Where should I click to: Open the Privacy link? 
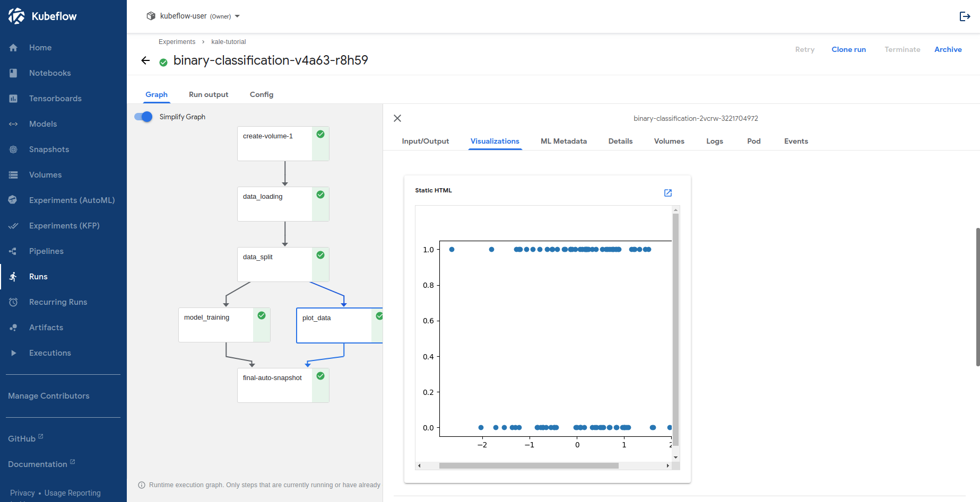pos(22,493)
